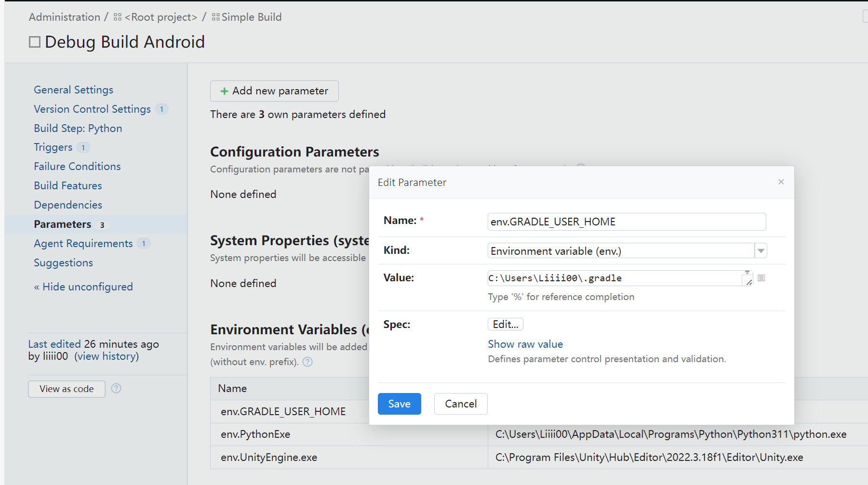Click the Simple Build grid icon
868x485 pixels.
216,17
